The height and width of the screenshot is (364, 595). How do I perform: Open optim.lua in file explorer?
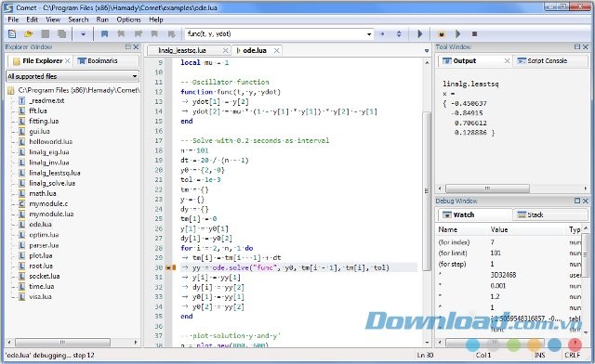click(44, 235)
